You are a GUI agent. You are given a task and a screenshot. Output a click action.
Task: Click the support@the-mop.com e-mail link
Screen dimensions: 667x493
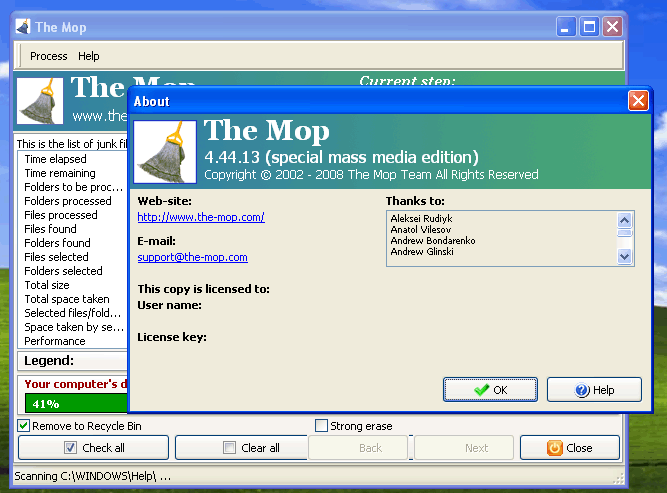[x=192, y=257]
